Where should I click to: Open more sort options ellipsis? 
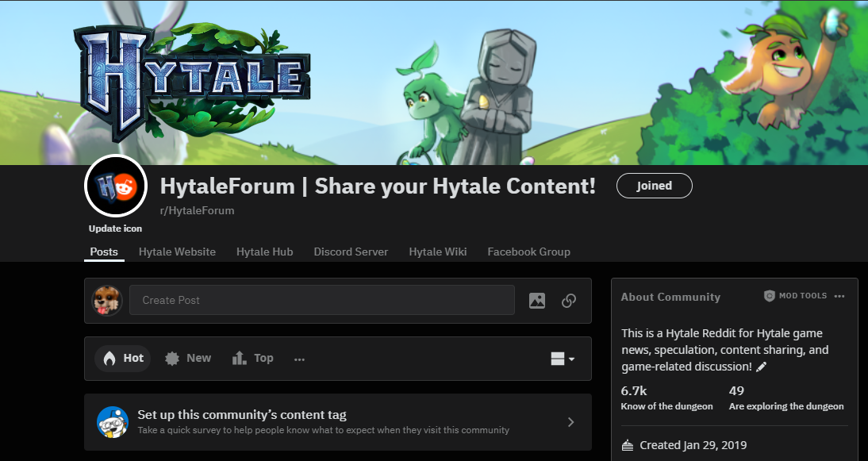pos(299,359)
